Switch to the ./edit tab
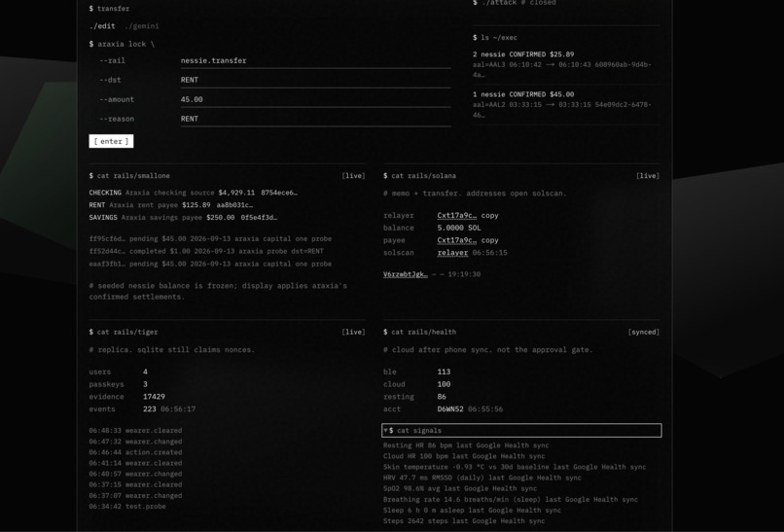Image resolution: width=784 pixels, height=532 pixels. pos(102,26)
